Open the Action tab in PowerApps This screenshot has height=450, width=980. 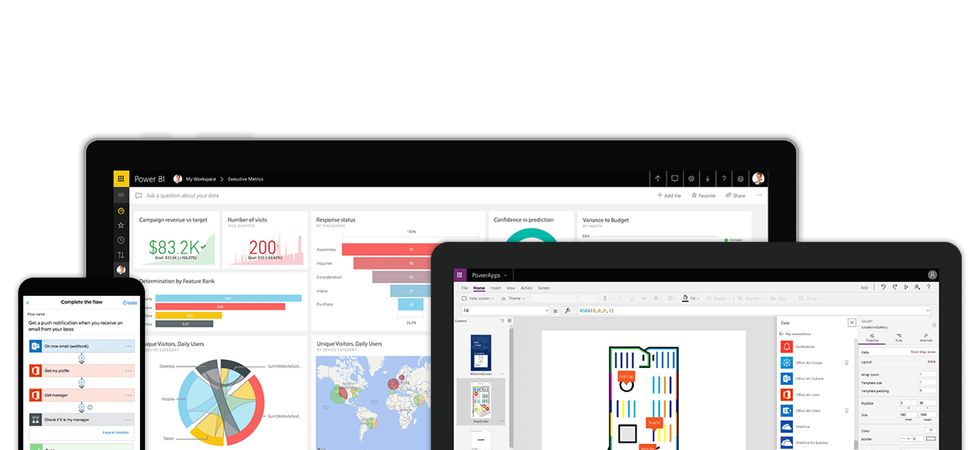[x=526, y=288]
